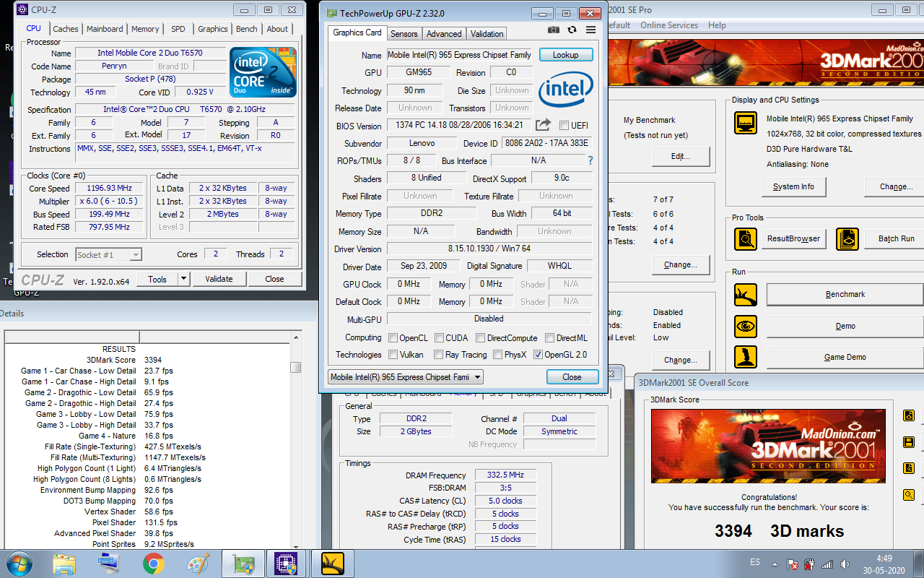Image resolution: width=924 pixels, height=578 pixels.
Task: Toggle the DirectCompute checkbox
Action: coord(479,338)
